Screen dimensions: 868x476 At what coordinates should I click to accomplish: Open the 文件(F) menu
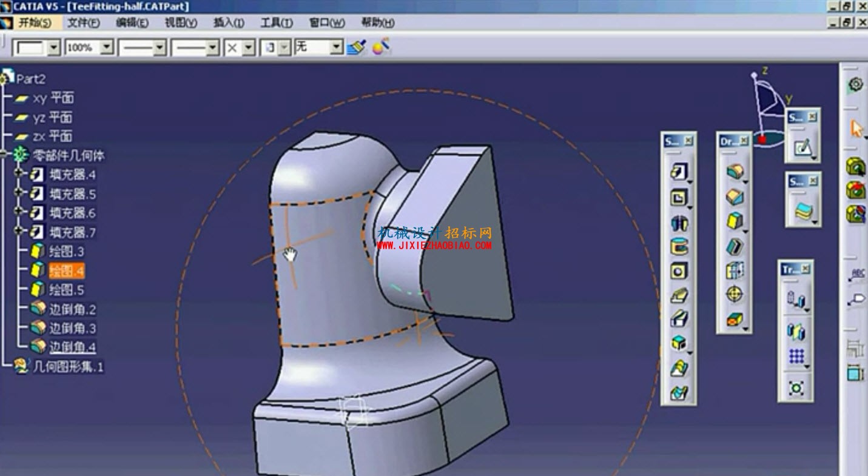pos(84,23)
